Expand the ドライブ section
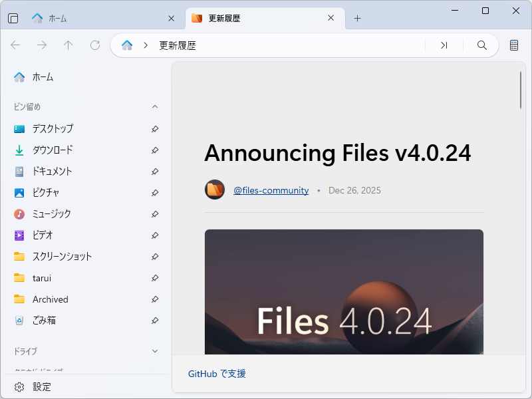 [154, 351]
